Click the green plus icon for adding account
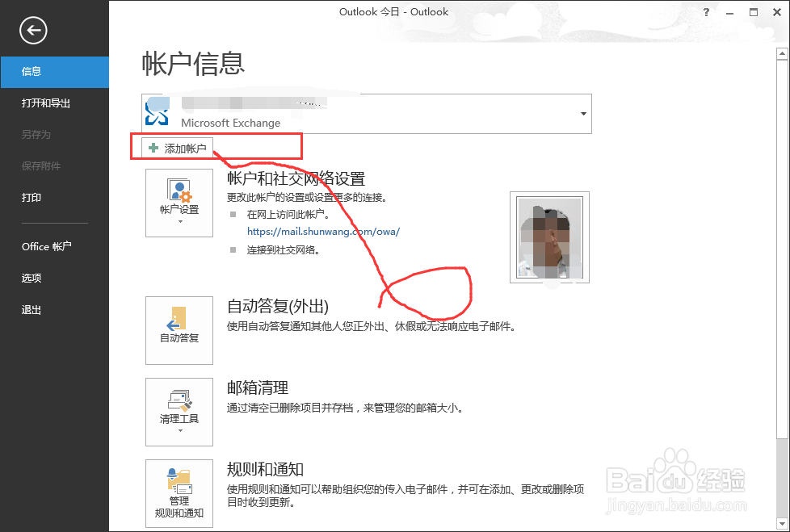 [x=153, y=148]
